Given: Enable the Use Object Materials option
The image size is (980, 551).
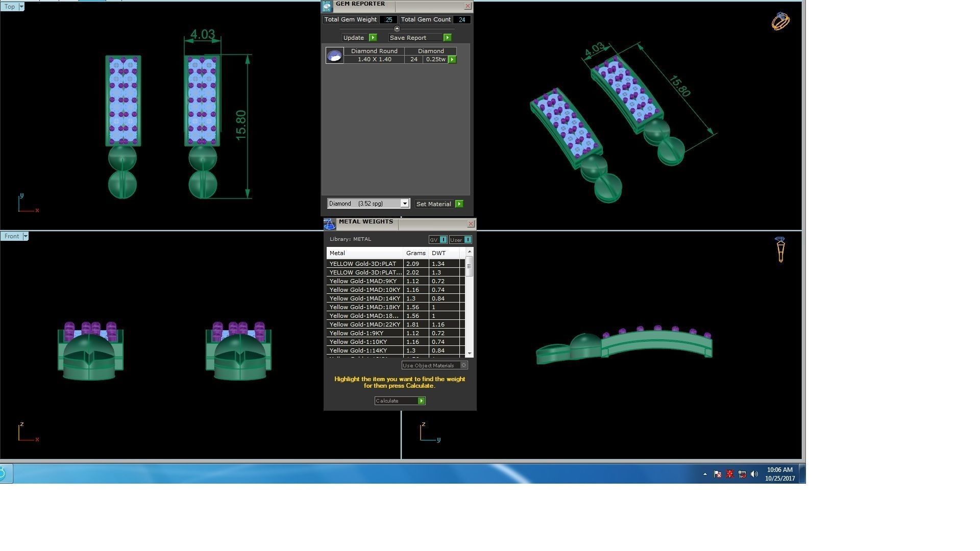Looking at the screenshot, I should [463, 365].
